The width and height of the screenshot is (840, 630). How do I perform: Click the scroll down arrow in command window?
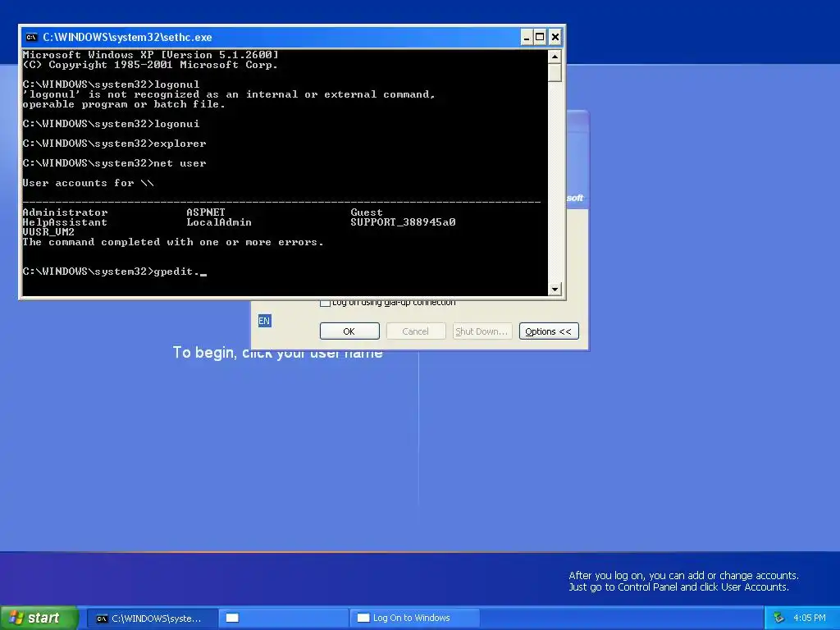(x=555, y=289)
